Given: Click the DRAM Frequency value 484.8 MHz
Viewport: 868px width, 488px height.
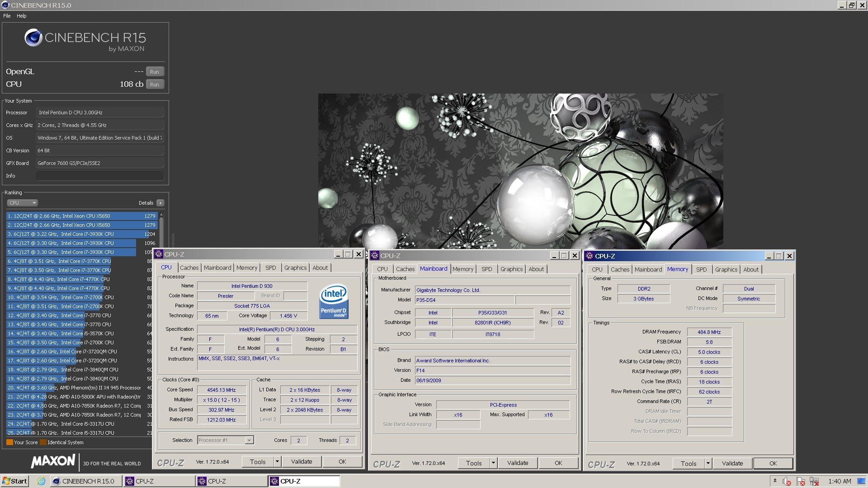Looking at the screenshot, I should [x=709, y=332].
